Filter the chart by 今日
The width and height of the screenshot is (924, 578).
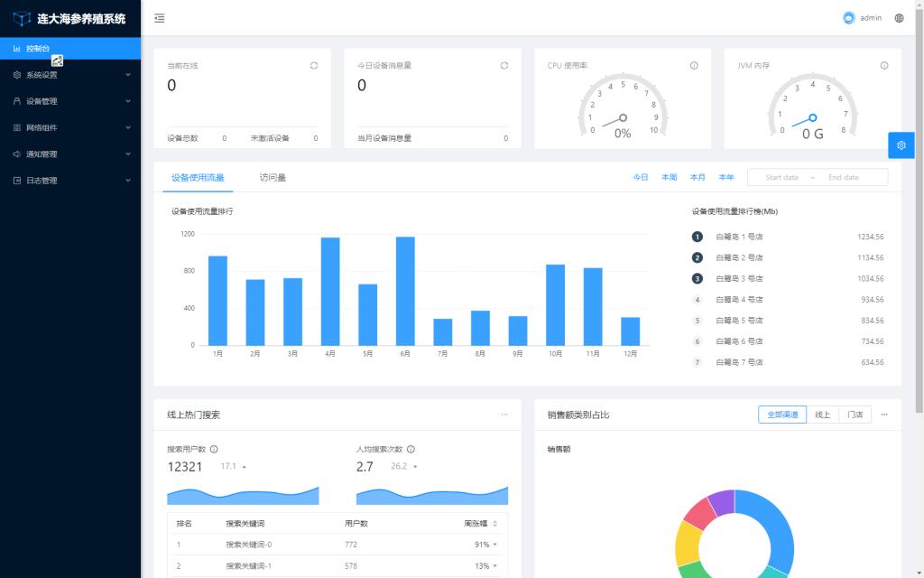pyautogui.click(x=641, y=178)
